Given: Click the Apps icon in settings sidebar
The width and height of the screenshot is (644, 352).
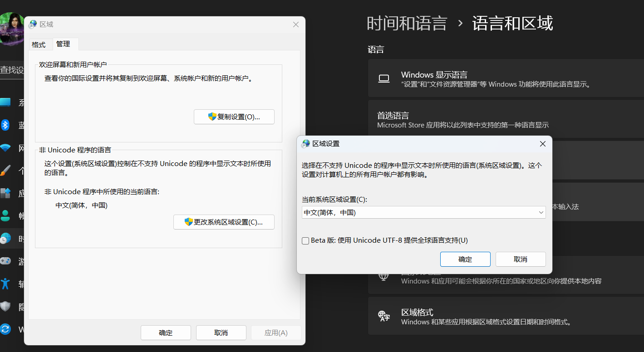Looking at the screenshot, I should 5,193.
